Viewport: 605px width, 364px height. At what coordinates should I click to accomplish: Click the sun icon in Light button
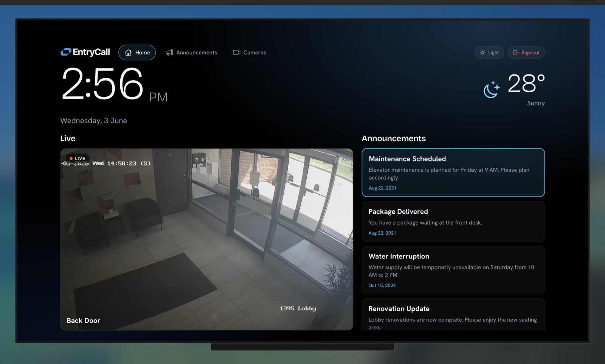tap(482, 53)
